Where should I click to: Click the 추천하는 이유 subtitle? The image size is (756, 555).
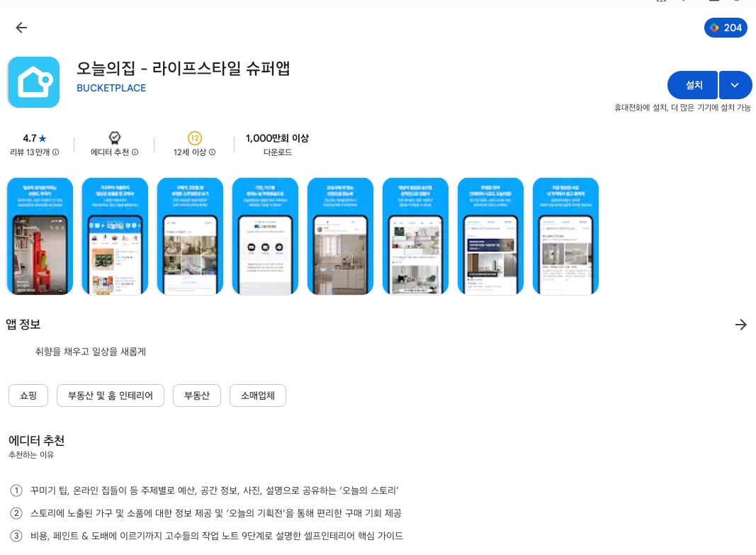click(x=31, y=455)
